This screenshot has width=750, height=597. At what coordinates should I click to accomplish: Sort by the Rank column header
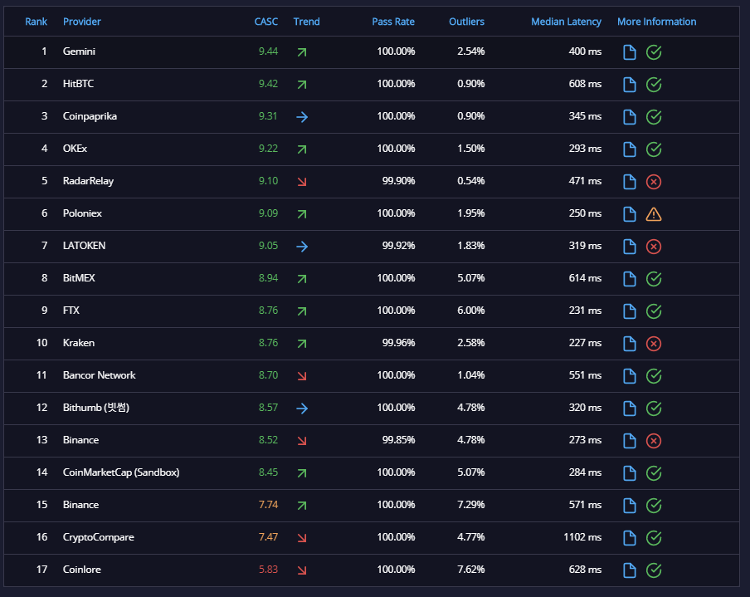[x=36, y=22]
